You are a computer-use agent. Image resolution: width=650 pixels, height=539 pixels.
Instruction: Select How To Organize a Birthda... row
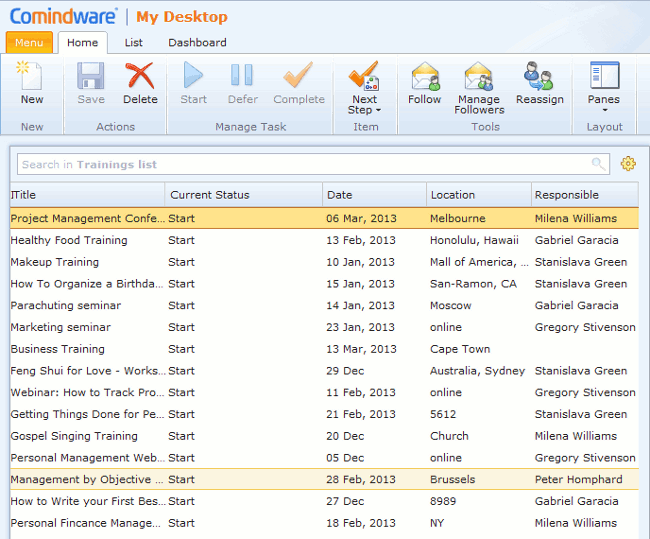coord(324,284)
